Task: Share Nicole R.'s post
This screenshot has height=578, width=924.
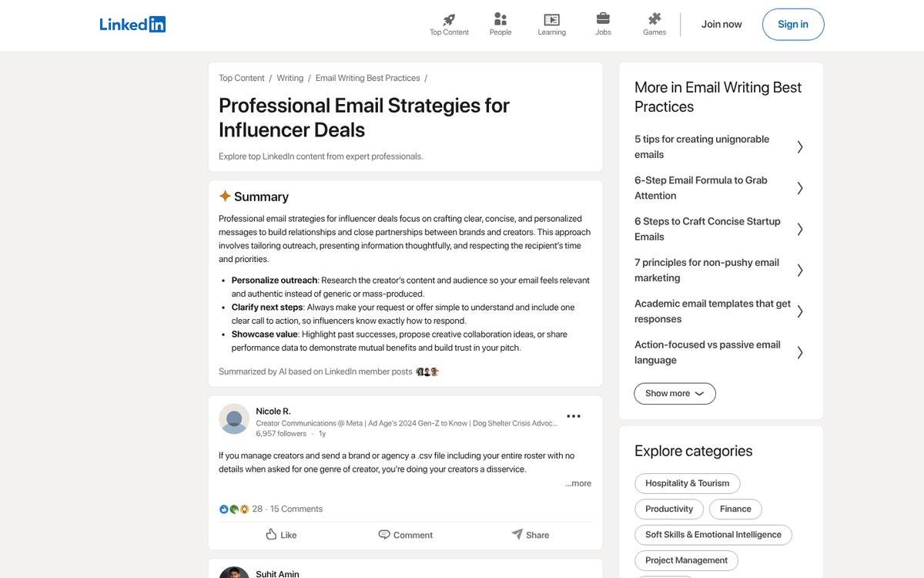Action: (531, 535)
